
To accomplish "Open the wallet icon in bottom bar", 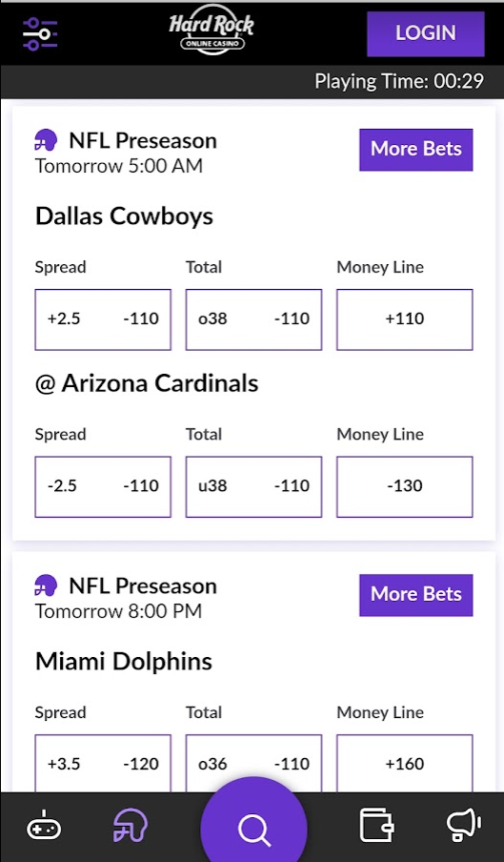I will [376, 825].
